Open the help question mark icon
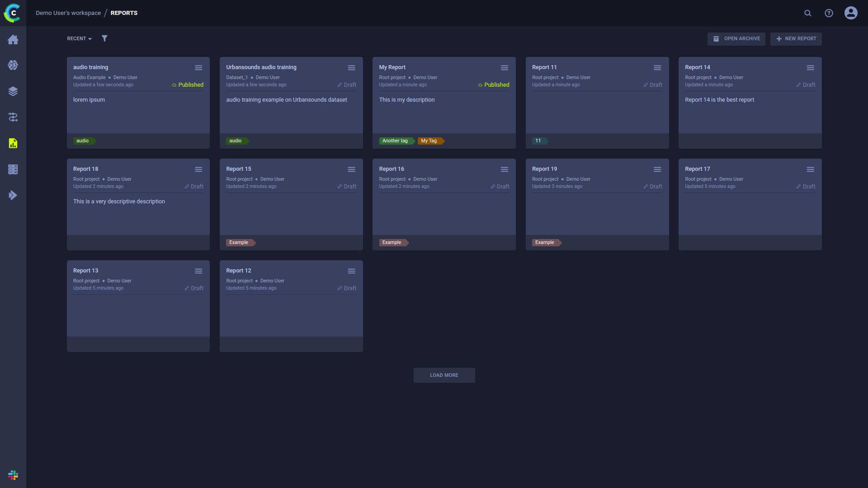The image size is (868, 488). coord(829,13)
